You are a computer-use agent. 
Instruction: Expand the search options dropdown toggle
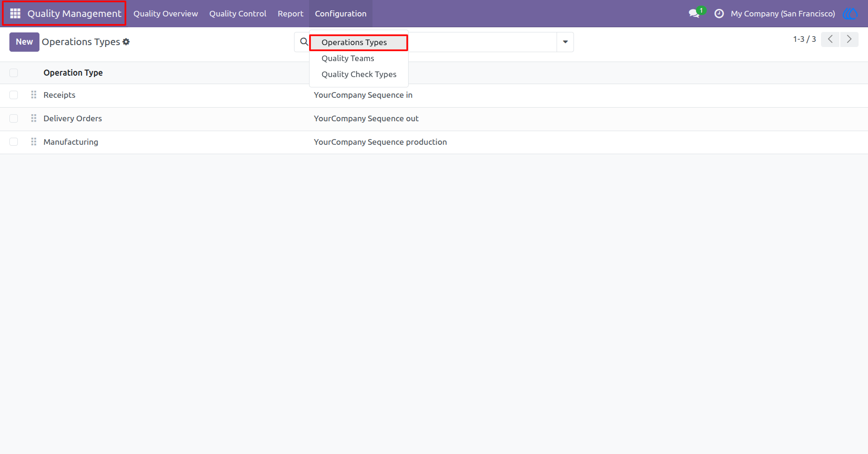tap(565, 42)
